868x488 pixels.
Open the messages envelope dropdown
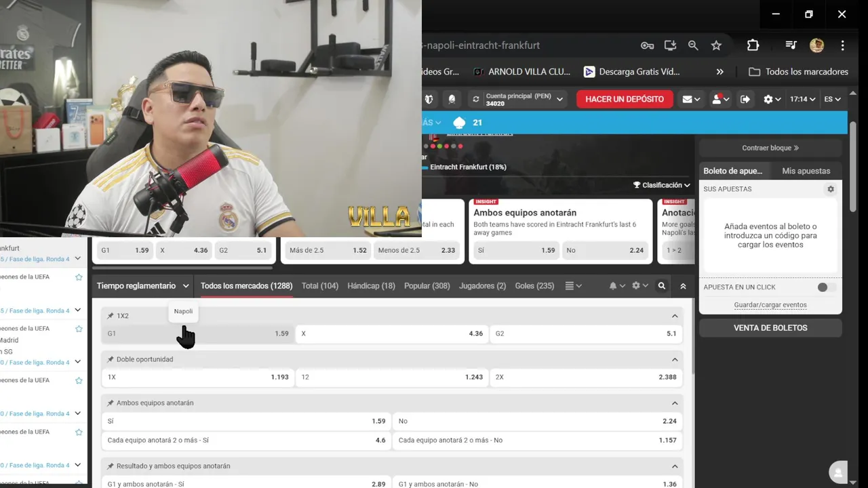click(x=691, y=99)
